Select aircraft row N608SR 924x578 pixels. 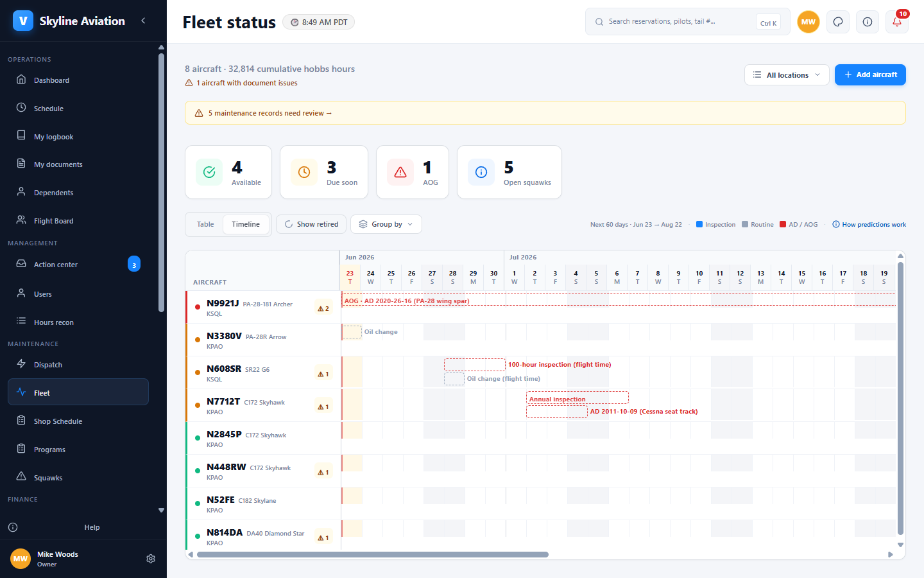pyautogui.click(x=263, y=373)
